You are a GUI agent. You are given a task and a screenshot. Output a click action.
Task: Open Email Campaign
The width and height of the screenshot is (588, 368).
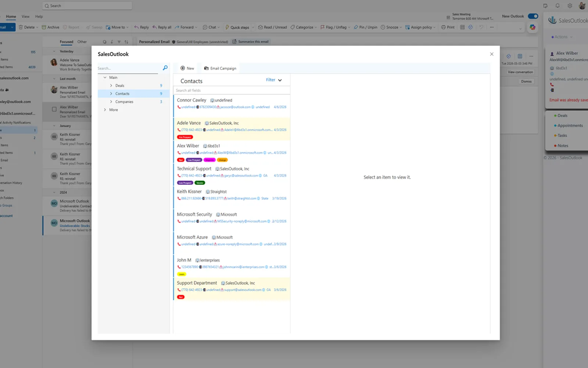220,68
